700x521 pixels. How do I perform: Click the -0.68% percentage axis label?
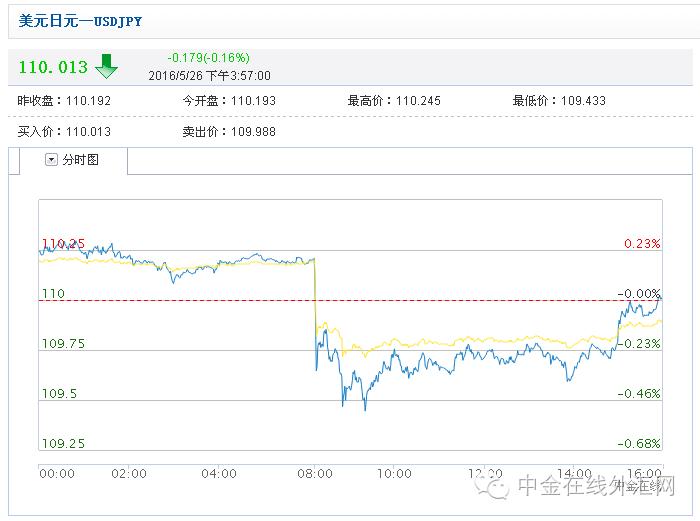click(639, 444)
